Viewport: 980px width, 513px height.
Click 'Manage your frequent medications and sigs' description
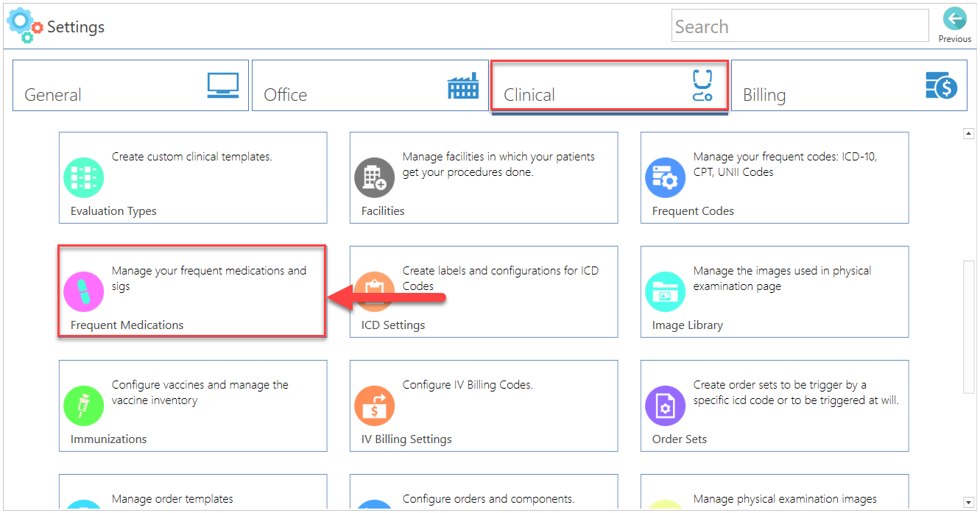209,278
